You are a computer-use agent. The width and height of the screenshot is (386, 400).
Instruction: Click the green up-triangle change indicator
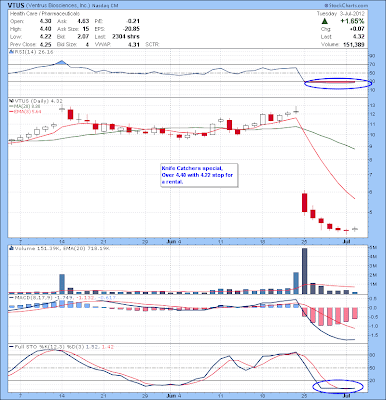[324, 21]
